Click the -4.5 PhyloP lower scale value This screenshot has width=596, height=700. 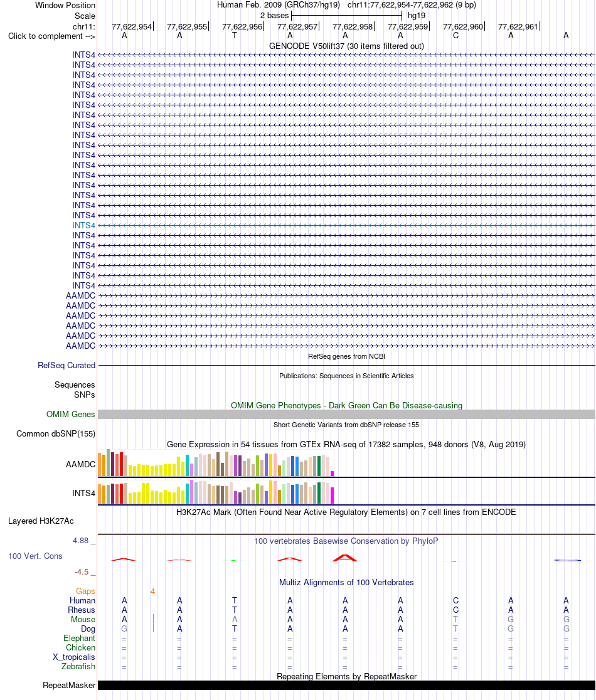pyautogui.click(x=82, y=572)
